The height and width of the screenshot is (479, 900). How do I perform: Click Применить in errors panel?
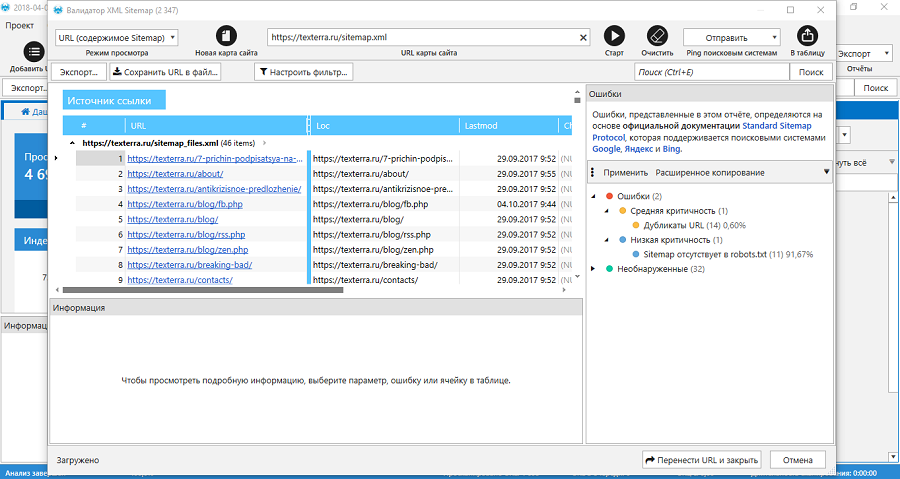pyautogui.click(x=625, y=173)
